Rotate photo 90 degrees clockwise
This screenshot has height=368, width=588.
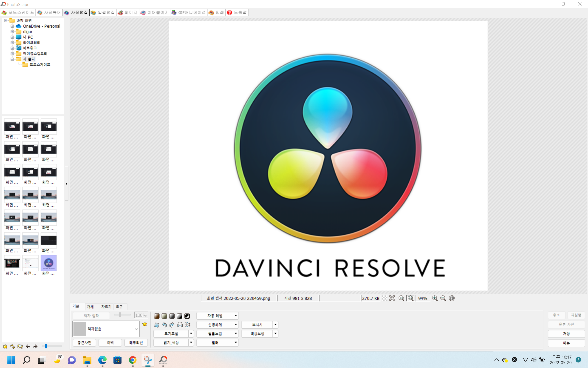[172, 325]
